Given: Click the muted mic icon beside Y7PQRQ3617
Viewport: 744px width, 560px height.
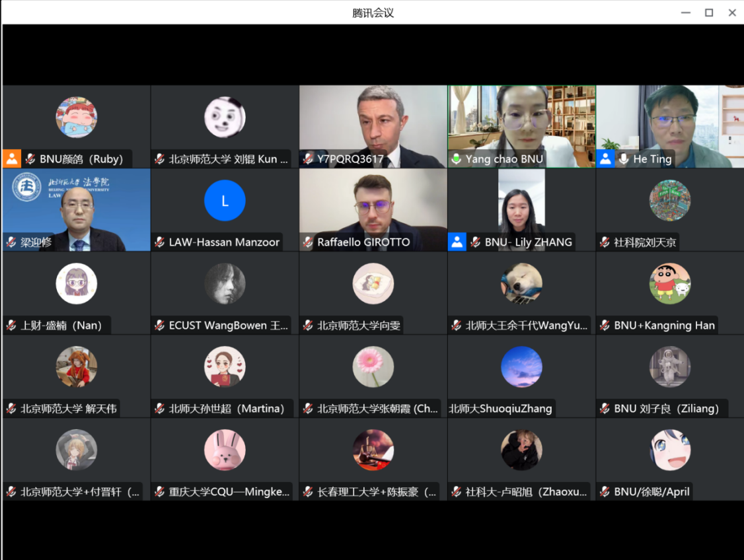Looking at the screenshot, I should coord(308,159).
